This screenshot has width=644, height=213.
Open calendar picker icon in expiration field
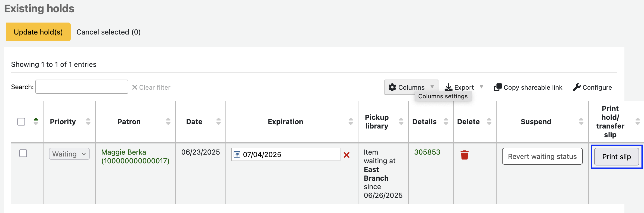pos(237,155)
